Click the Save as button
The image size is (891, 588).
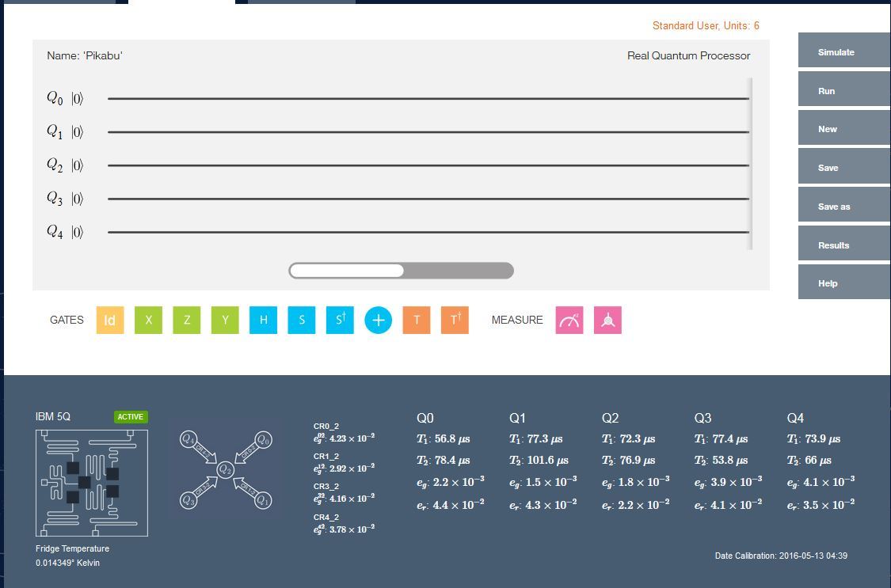pos(843,207)
